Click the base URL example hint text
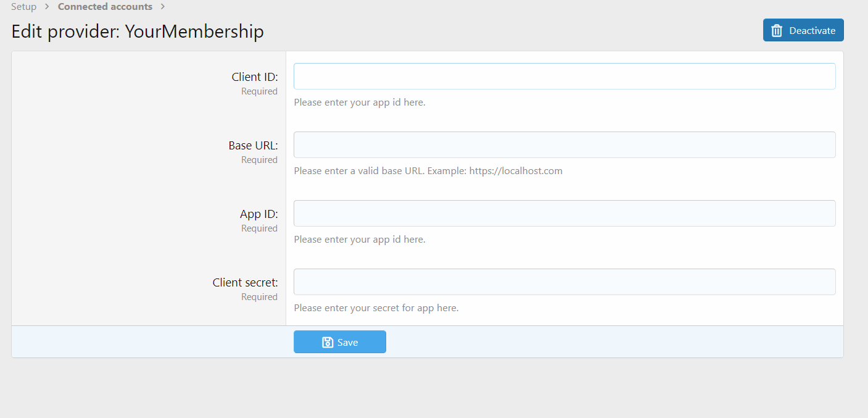 (428, 171)
